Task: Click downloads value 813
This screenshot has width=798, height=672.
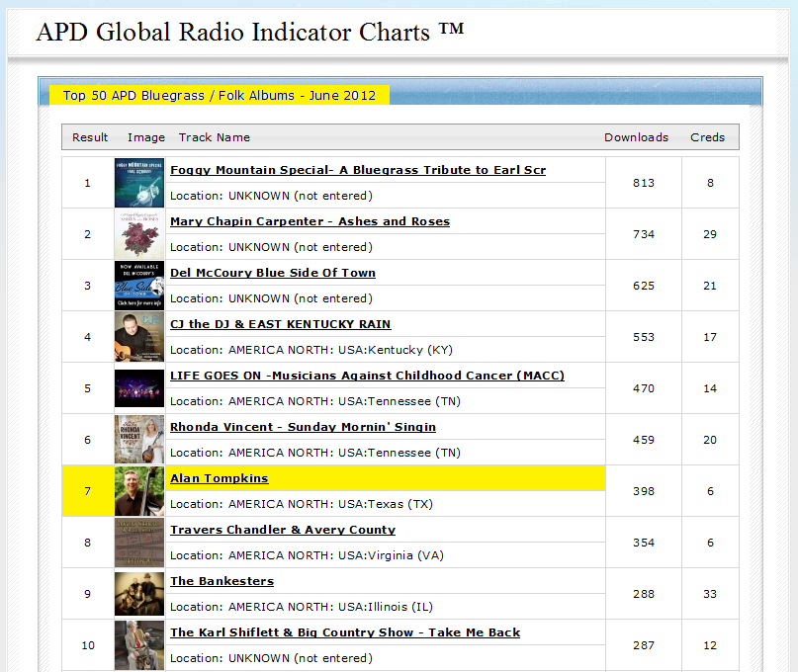Action: click(x=644, y=183)
